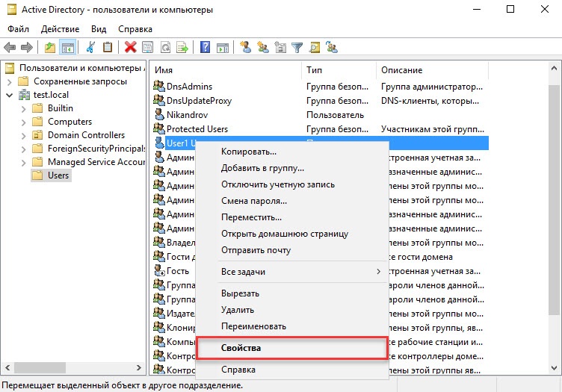Click the blue question mark help icon
The width and height of the screenshot is (562, 392).
205,47
